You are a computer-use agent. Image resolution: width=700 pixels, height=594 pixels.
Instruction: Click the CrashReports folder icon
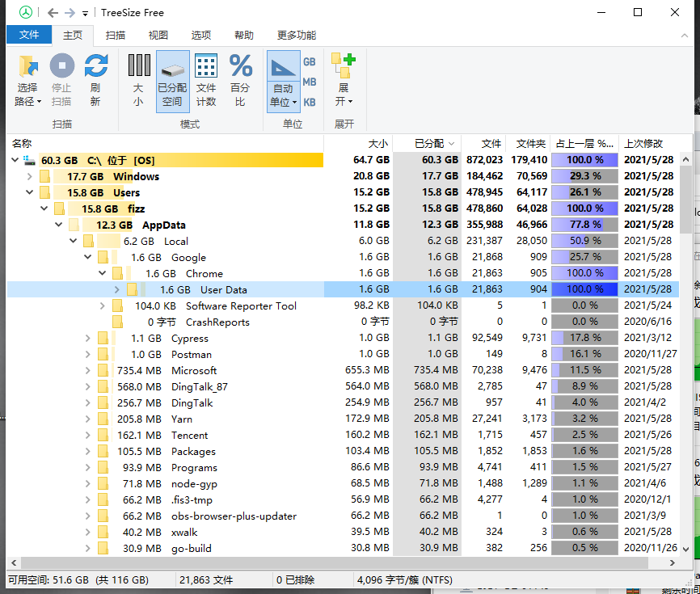click(117, 322)
